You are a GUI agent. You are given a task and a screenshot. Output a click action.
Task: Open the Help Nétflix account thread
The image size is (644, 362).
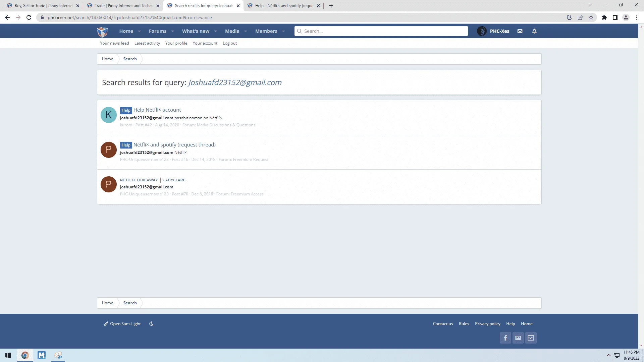[x=157, y=110]
